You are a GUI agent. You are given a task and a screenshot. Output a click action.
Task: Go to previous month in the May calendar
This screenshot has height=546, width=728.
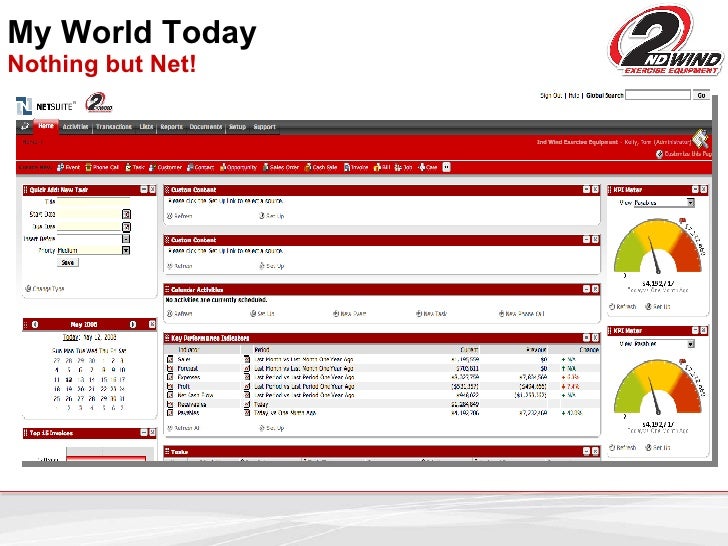click(35, 325)
